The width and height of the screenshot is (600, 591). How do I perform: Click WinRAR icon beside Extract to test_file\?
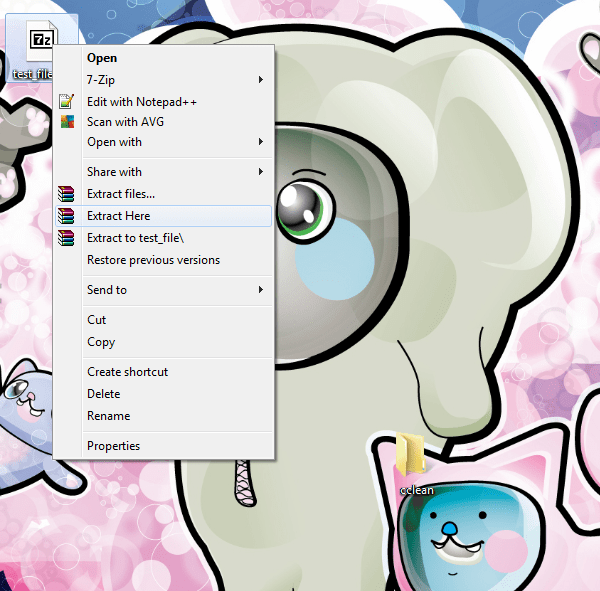tap(66, 238)
